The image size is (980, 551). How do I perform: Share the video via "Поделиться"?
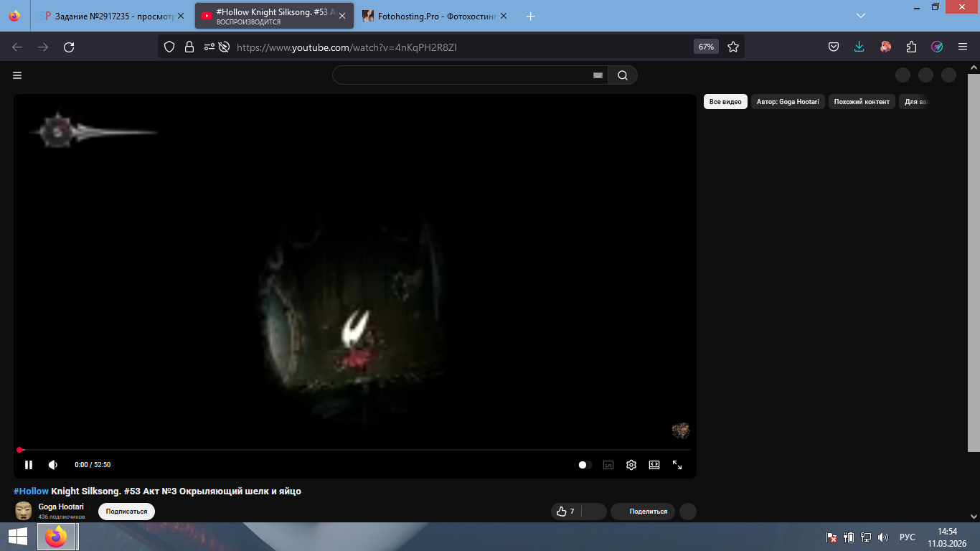[643, 512]
